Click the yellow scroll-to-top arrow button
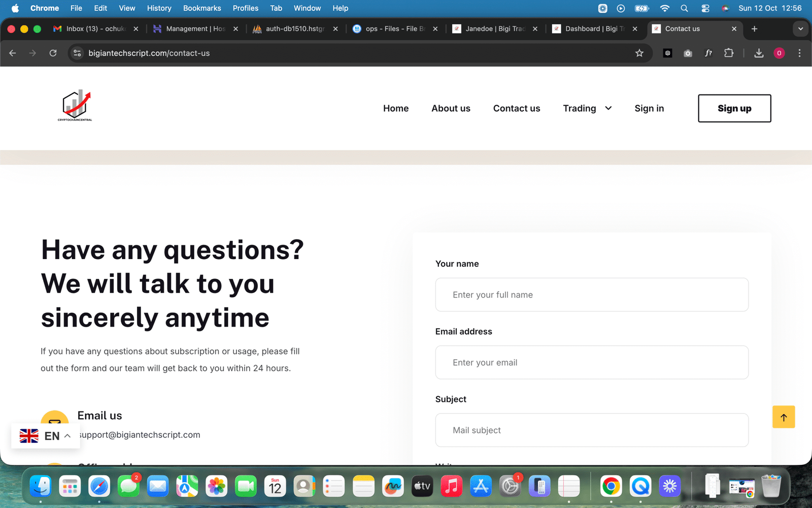 click(x=783, y=417)
